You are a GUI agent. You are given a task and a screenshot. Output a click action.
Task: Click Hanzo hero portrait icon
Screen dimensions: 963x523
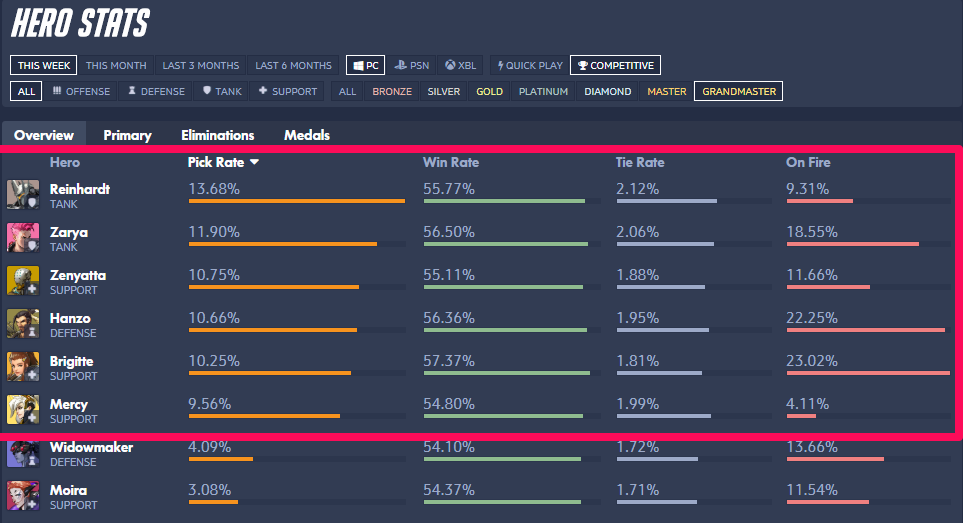pos(23,323)
